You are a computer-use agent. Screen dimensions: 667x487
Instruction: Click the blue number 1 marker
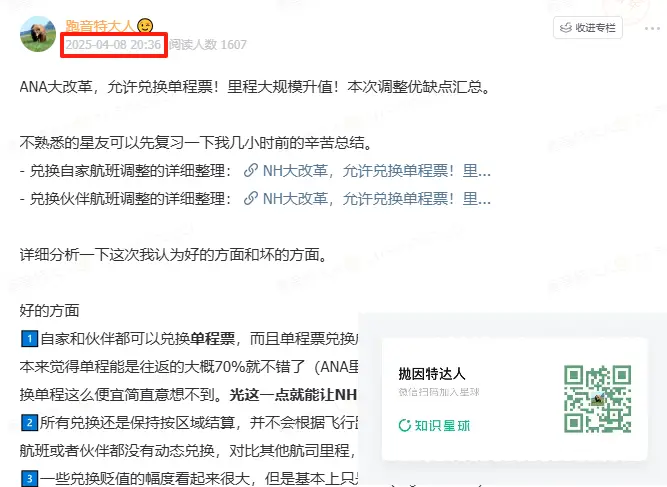point(29,339)
